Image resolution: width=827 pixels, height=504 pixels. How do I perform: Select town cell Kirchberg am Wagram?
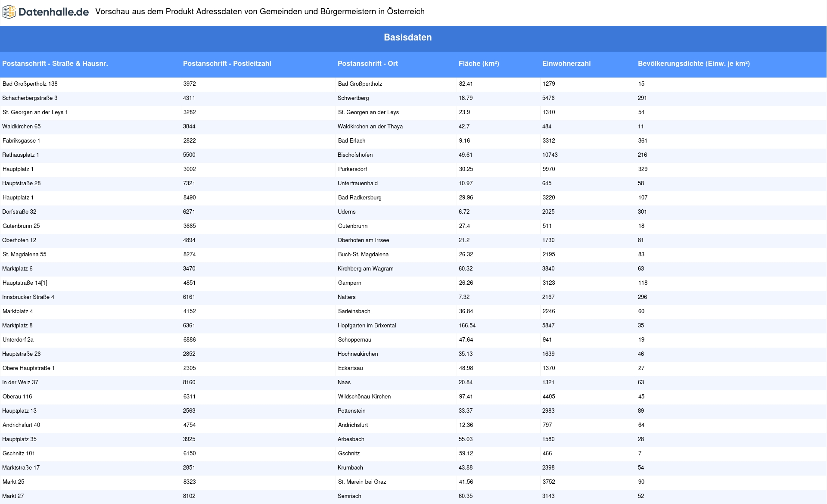(x=366, y=269)
